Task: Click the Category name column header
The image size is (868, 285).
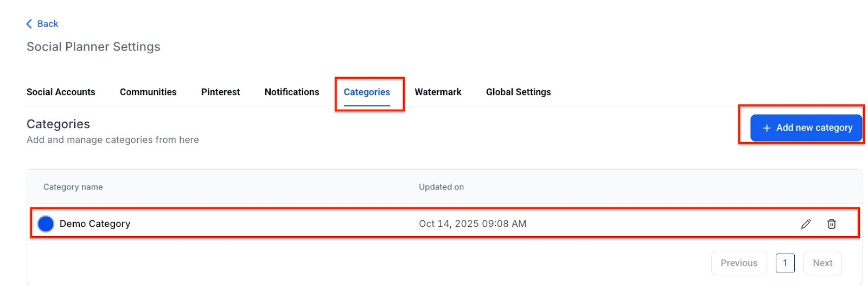Action: pyautogui.click(x=73, y=187)
